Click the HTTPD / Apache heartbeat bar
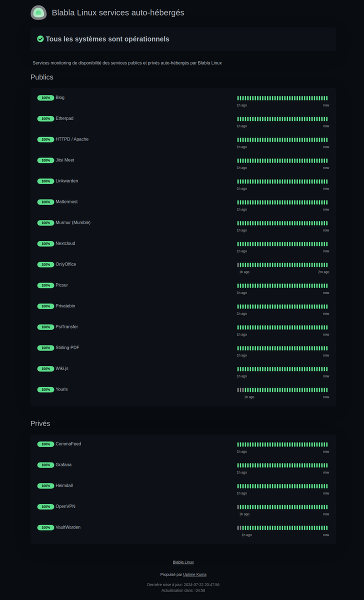Viewport: 364px width, 600px height. (x=282, y=140)
